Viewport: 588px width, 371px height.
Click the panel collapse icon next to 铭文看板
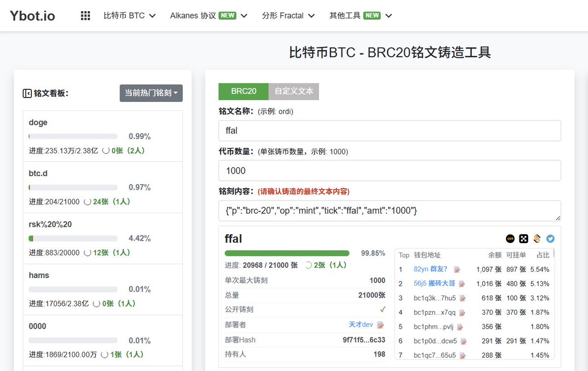27,93
